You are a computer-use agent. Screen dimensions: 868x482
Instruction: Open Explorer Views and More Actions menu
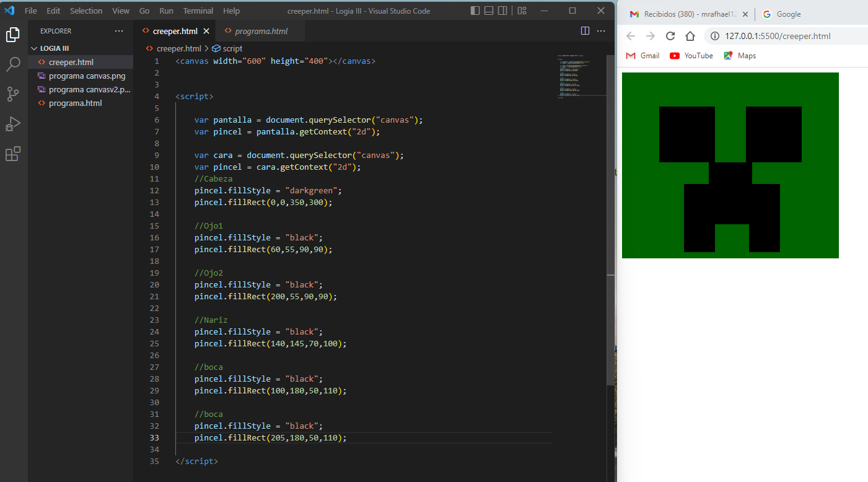point(119,31)
